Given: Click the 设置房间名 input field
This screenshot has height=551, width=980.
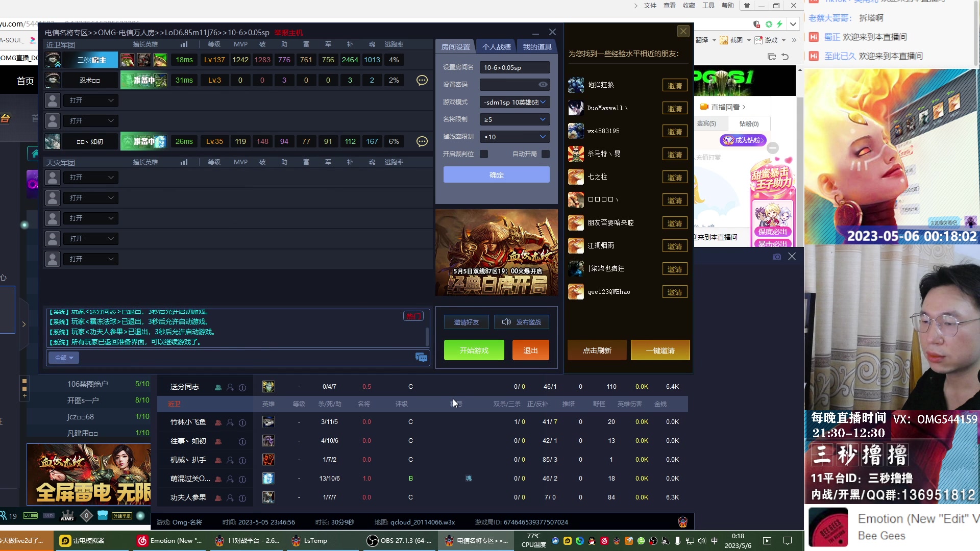Looking at the screenshot, I should [x=514, y=67].
